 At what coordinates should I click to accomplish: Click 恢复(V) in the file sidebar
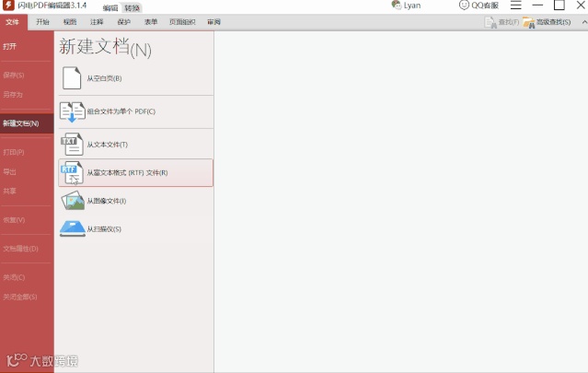tap(14, 220)
